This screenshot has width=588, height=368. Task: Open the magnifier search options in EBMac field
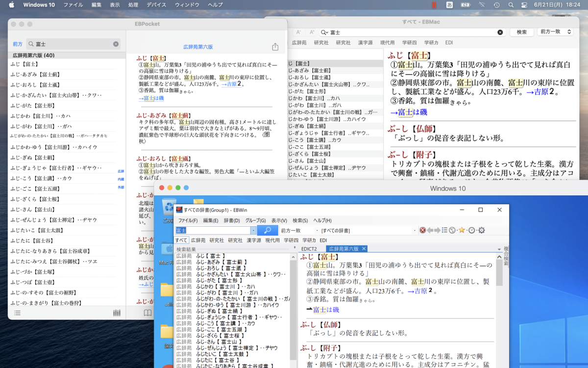pos(324,32)
